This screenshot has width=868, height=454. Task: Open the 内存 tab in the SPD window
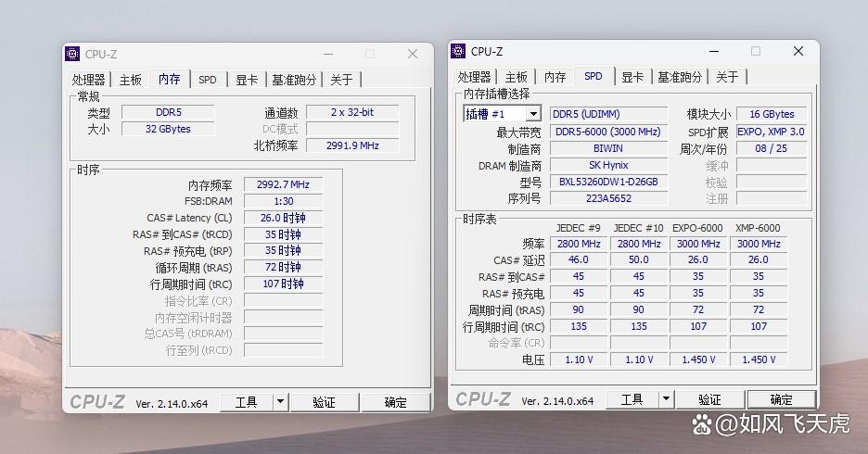(555, 77)
